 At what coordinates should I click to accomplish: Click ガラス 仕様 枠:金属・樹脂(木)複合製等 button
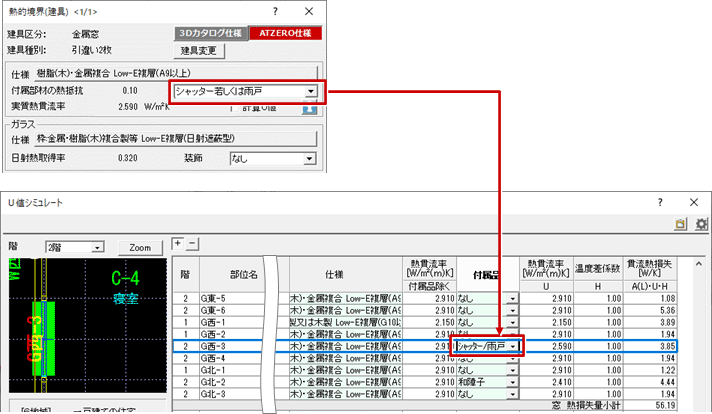click(176, 139)
